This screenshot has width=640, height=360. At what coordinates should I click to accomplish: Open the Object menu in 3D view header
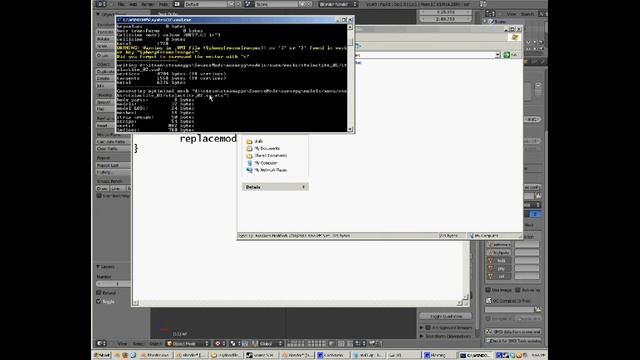(x=156, y=344)
